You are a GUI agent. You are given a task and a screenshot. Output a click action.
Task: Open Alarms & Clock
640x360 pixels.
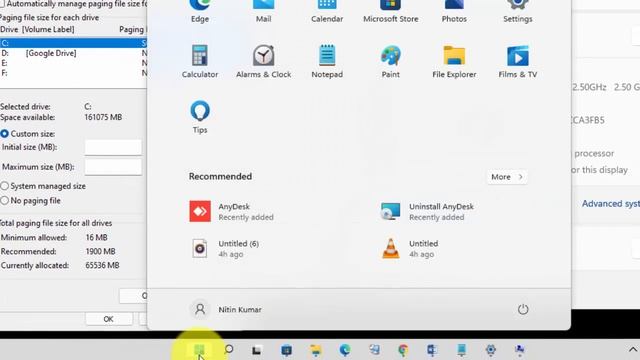pyautogui.click(x=263, y=61)
